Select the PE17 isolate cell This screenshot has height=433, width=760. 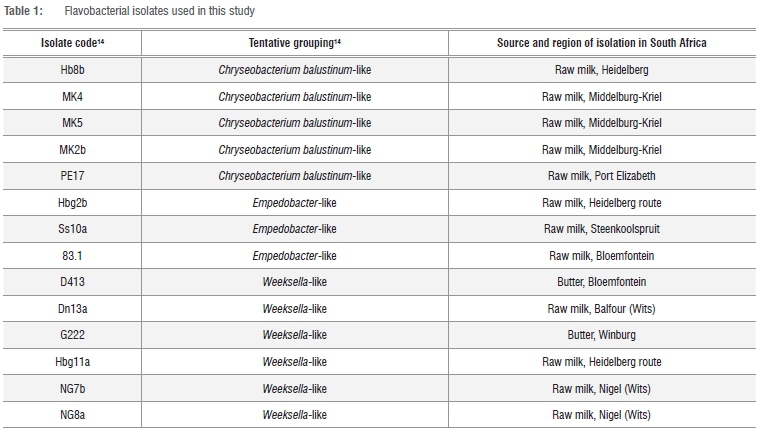point(72,176)
